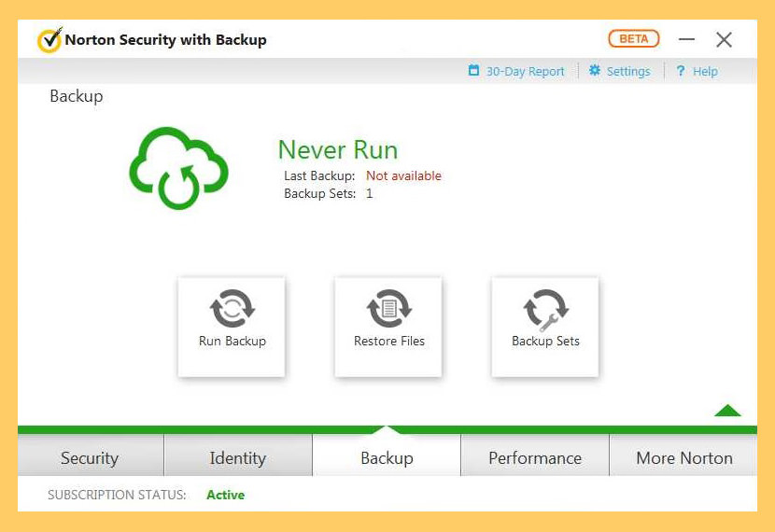
Task: Click the 'Never Run' status heading
Action: (338, 149)
